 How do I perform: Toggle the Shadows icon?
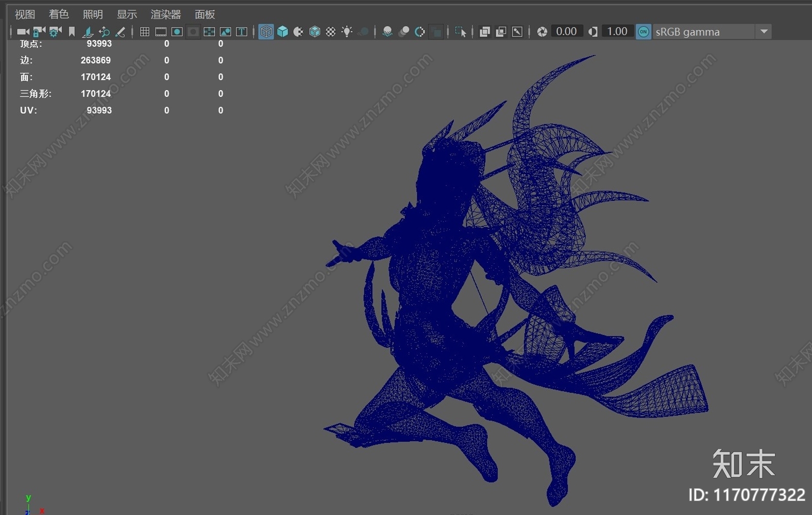[x=363, y=32]
